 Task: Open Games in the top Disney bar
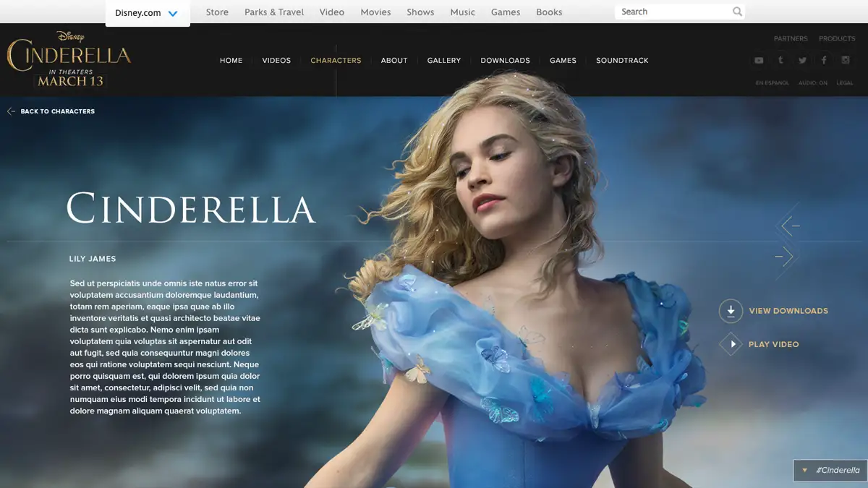click(506, 12)
